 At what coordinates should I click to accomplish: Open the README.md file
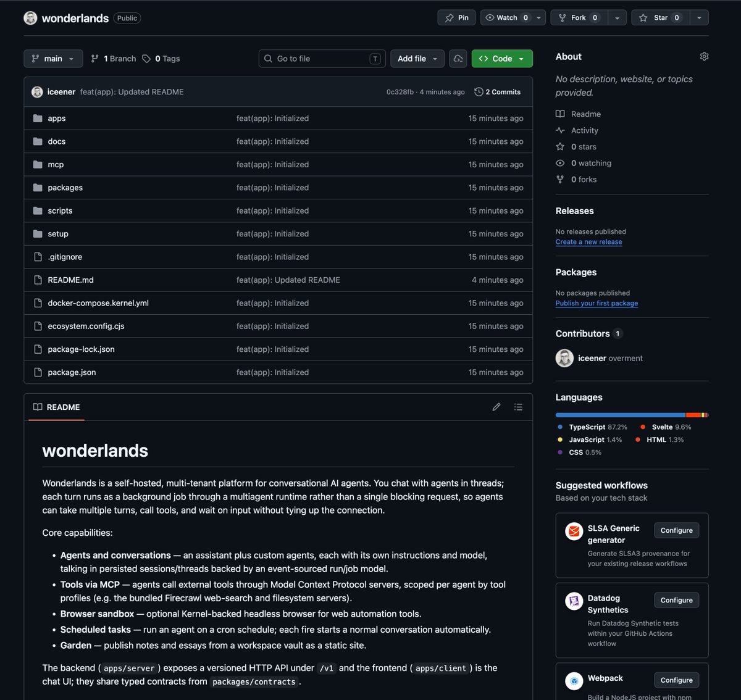tap(71, 280)
